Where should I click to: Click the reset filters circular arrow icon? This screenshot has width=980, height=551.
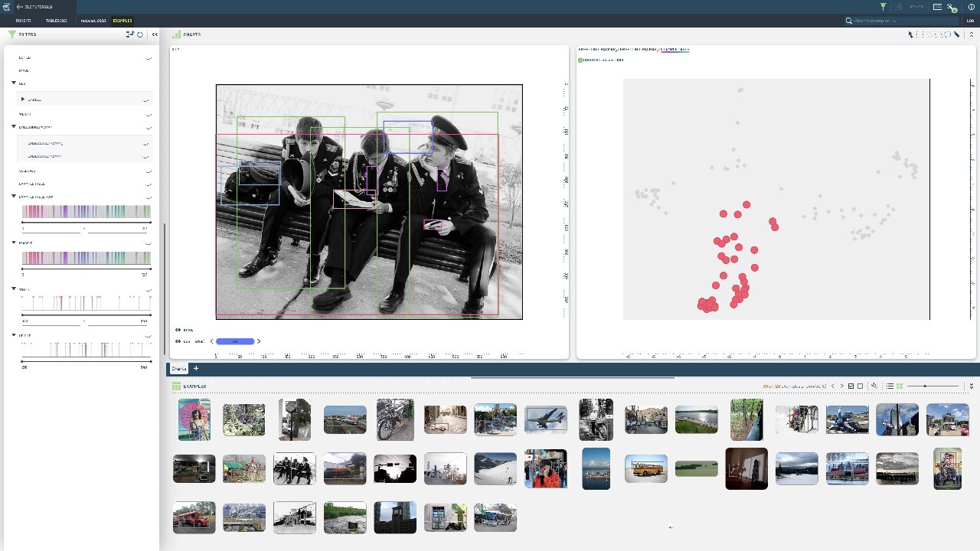pyautogui.click(x=140, y=34)
